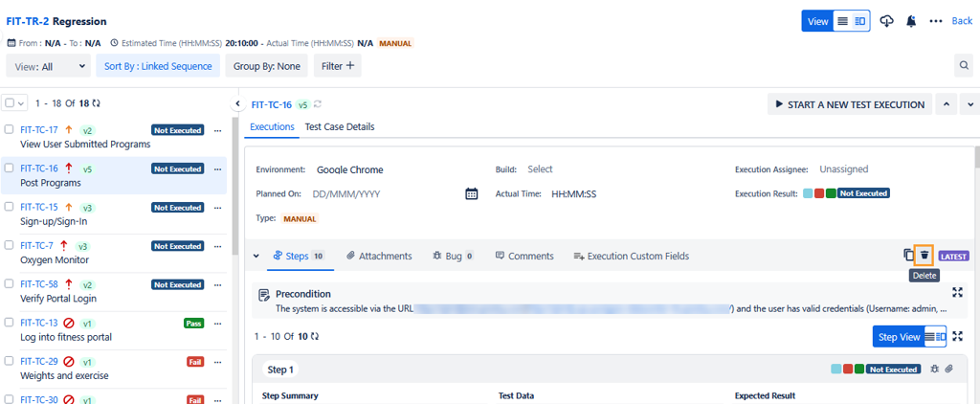Open the FIT-TR-2 test run link
This screenshot has width=980, height=404.
click(x=28, y=21)
